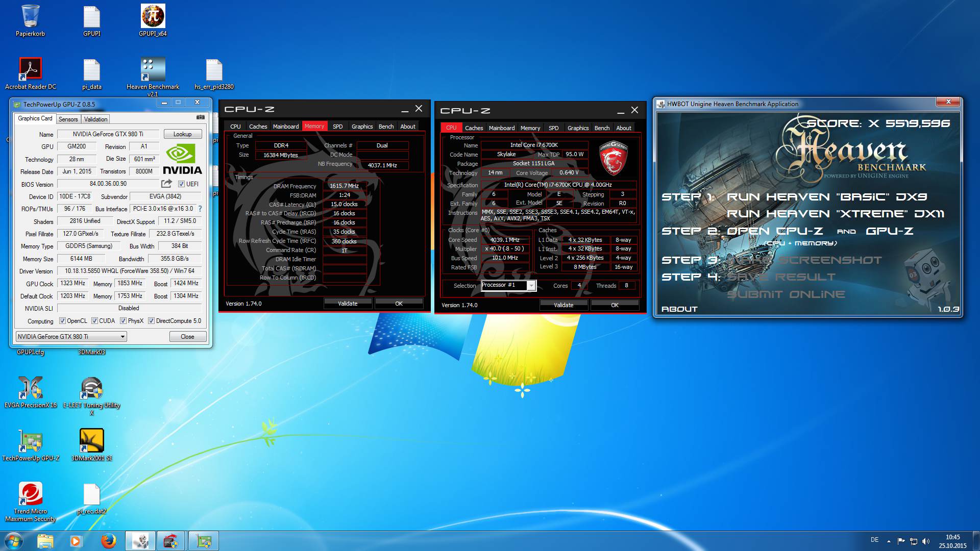Open the Graphics tab in right CPU-Z window
The width and height of the screenshot is (980, 551).
[x=578, y=128]
